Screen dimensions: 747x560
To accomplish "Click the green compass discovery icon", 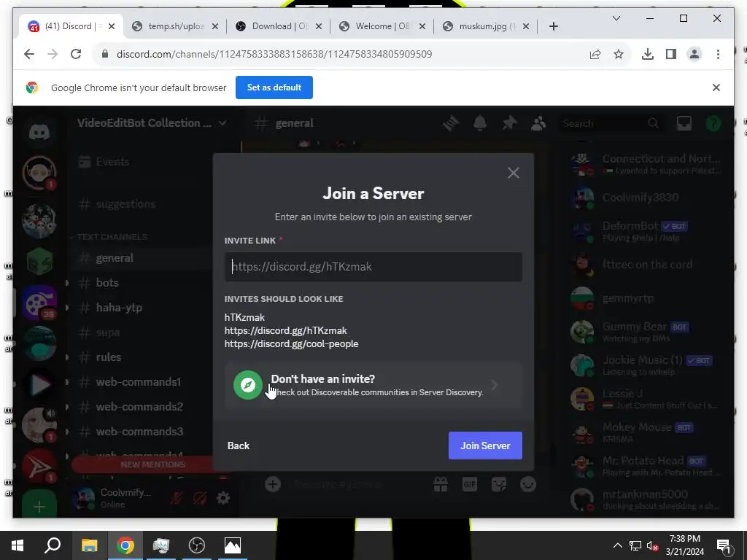I will coord(248,385).
